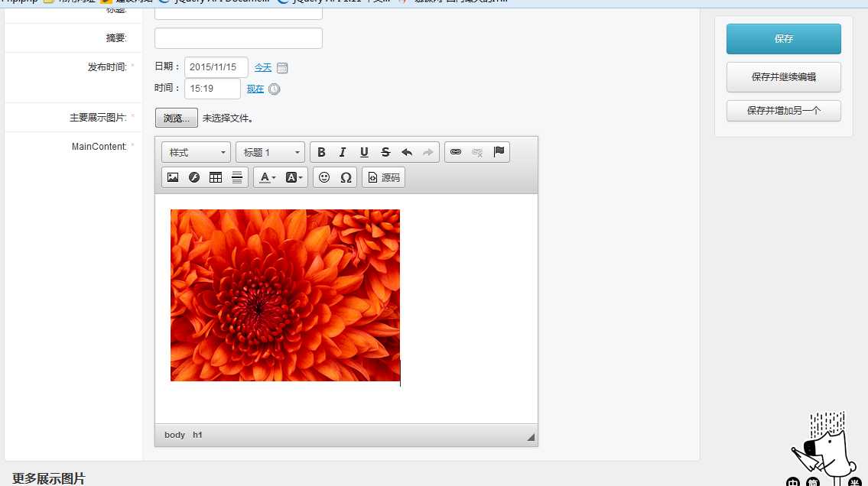Undo the last editor action
868x486 pixels.
coord(407,152)
